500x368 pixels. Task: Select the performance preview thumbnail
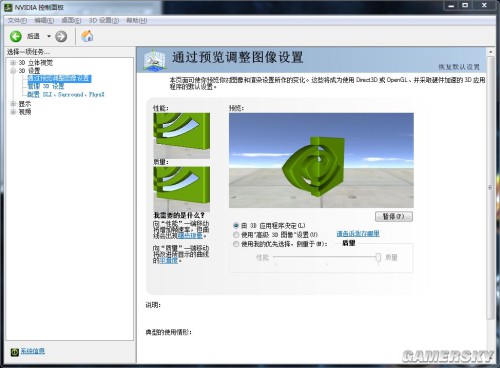[181, 135]
